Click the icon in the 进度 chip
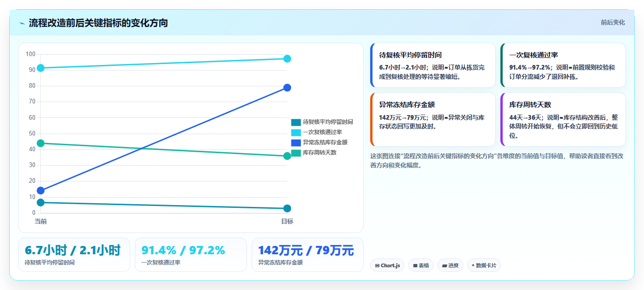Viewport: 644px width, 290px height. pos(444,266)
